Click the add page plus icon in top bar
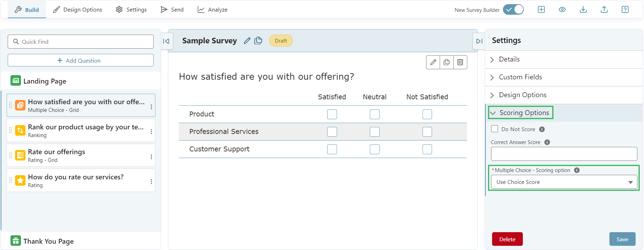Screen dimensions: 644x250 [541, 9]
